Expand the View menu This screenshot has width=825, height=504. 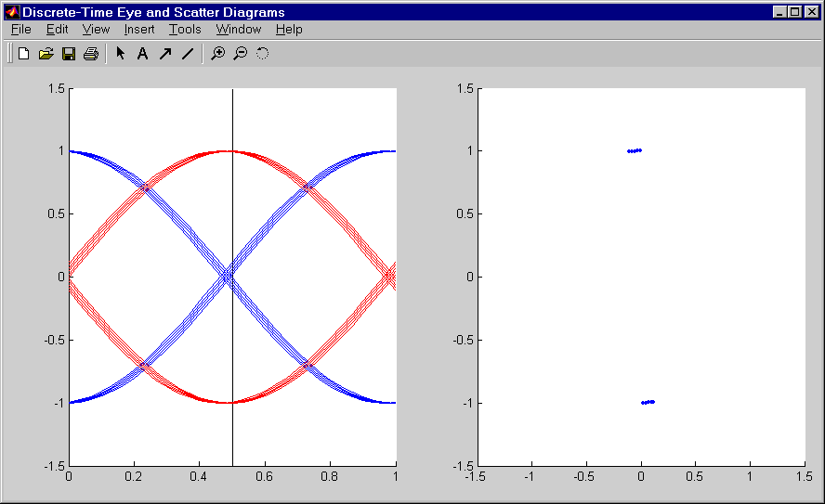point(96,29)
